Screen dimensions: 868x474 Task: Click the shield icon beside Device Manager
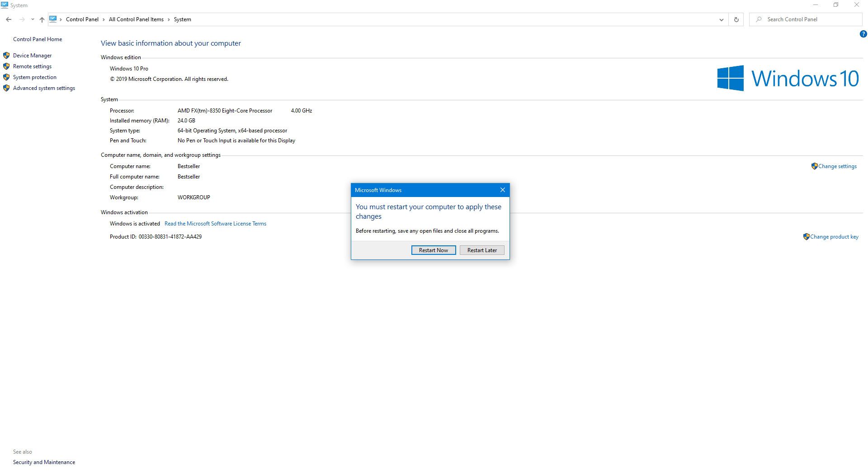pyautogui.click(x=6, y=56)
